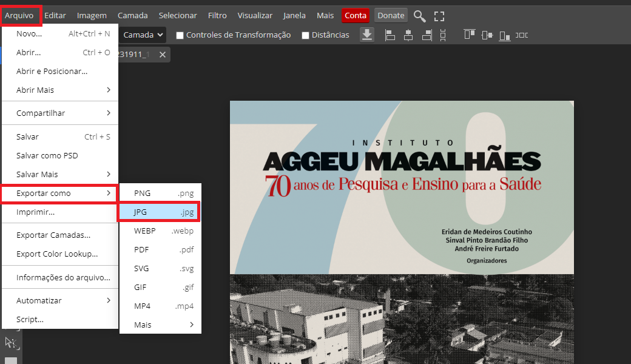Viewport: 631px width, 364px height.
Task: Export as GIF format
Action: pyautogui.click(x=160, y=287)
